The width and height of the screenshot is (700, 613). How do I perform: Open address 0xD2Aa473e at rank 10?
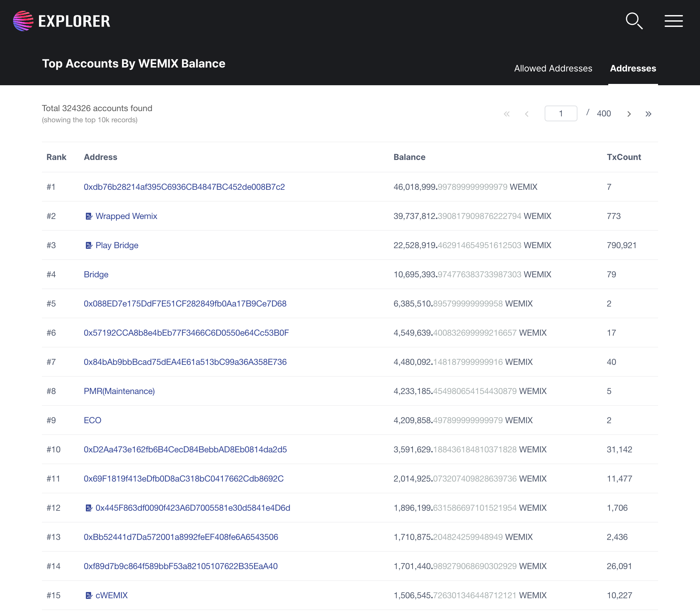pyautogui.click(x=185, y=449)
